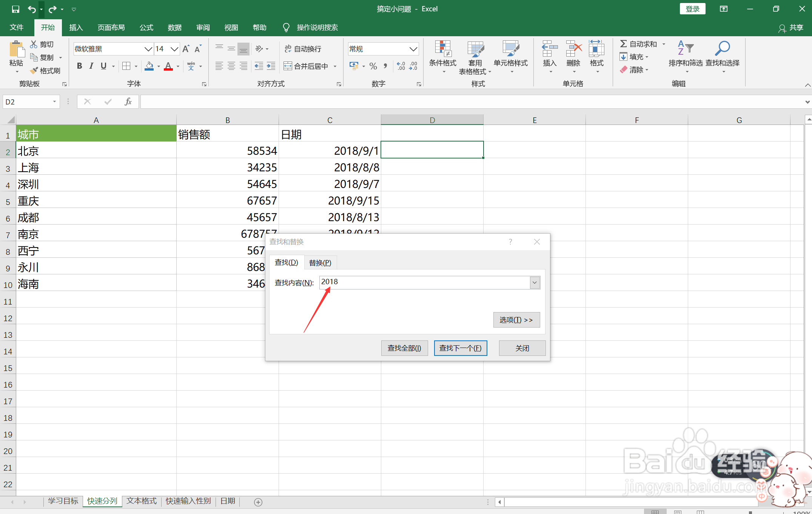Click the AutoSum sigma icon

(x=624, y=44)
